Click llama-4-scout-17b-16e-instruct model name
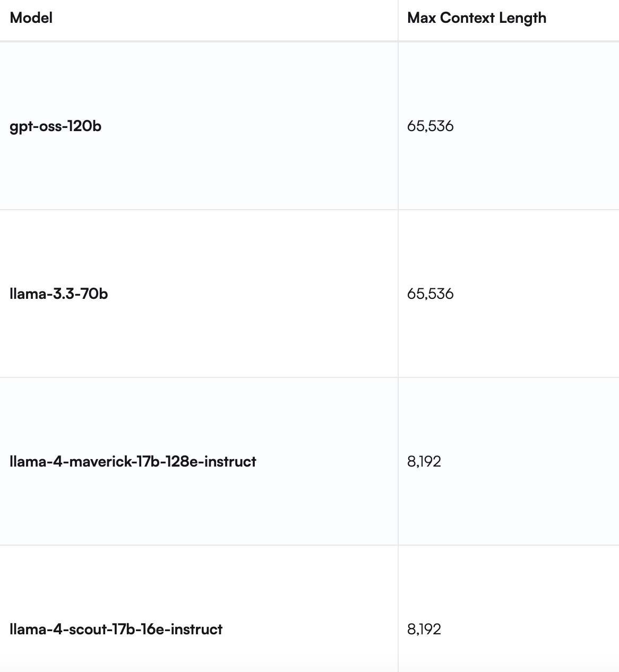The width and height of the screenshot is (619, 672). pyautogui.click(x=116, y=629)
